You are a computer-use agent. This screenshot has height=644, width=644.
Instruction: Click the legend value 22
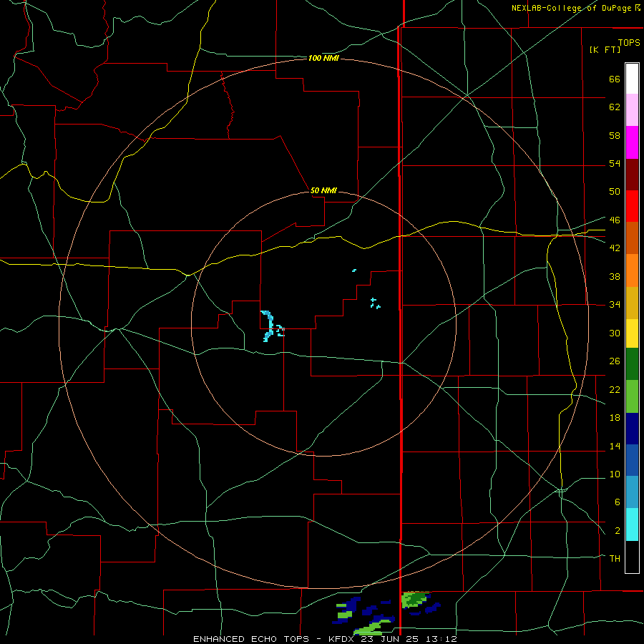pos(615,389)
